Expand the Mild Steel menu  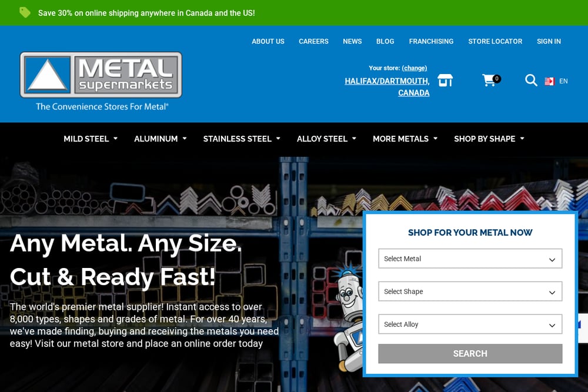pos(91,139)
